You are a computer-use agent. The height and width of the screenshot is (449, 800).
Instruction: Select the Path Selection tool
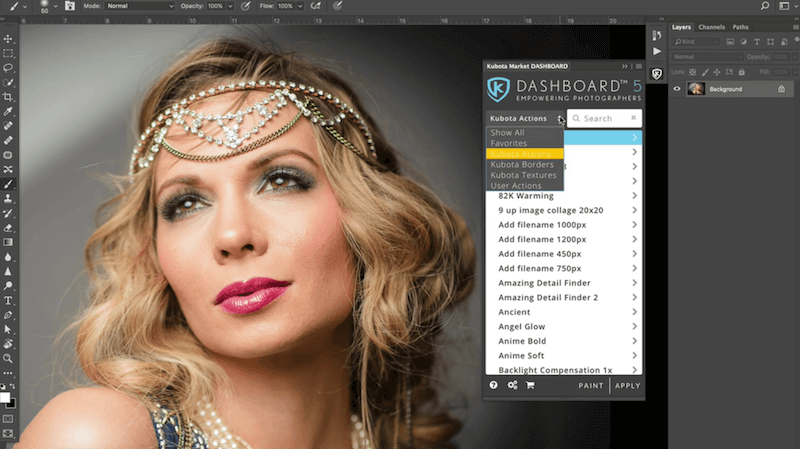8,330
